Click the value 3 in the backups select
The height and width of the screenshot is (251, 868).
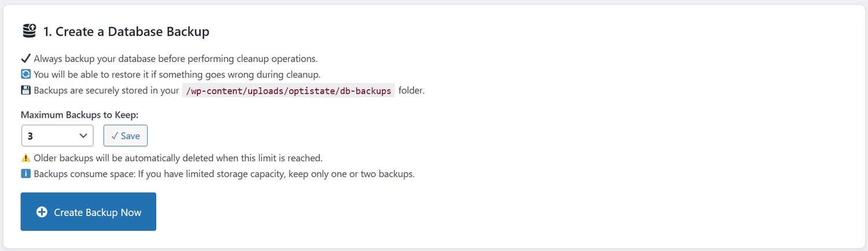31,136
